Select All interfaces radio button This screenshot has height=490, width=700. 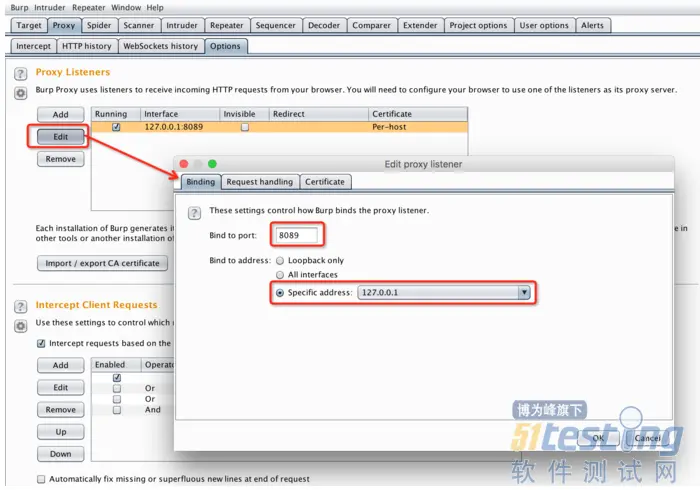point(280,275)
